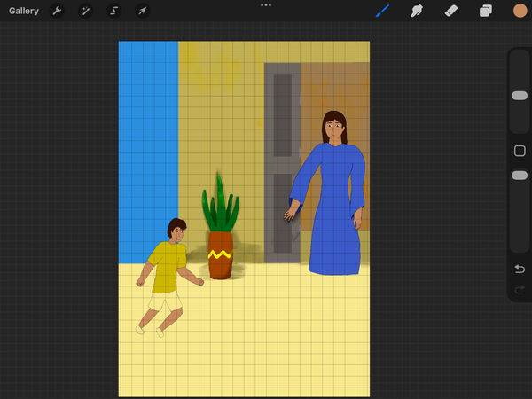Open the Adjustments magic wand menu
This screenshot has height=399, width=532.
click(x=85, y=11)
